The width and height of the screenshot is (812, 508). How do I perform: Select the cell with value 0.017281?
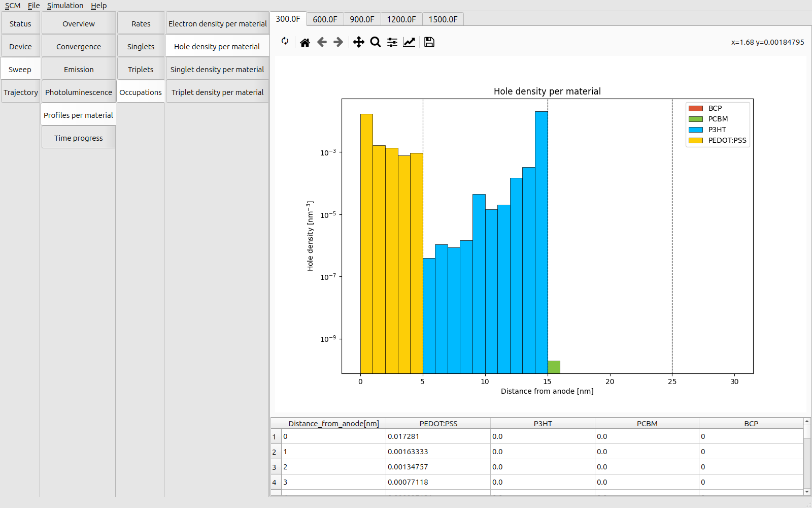(437, 436)
